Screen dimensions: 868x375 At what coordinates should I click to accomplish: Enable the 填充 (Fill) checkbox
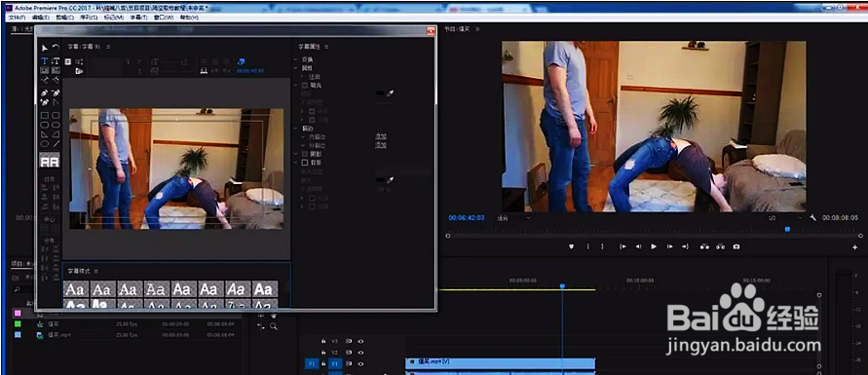point(305,86)
